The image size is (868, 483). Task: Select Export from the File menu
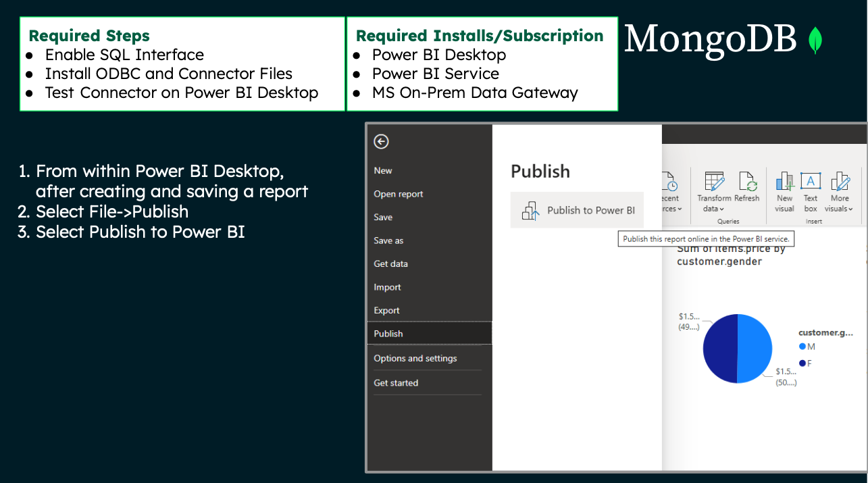point(386,310)
